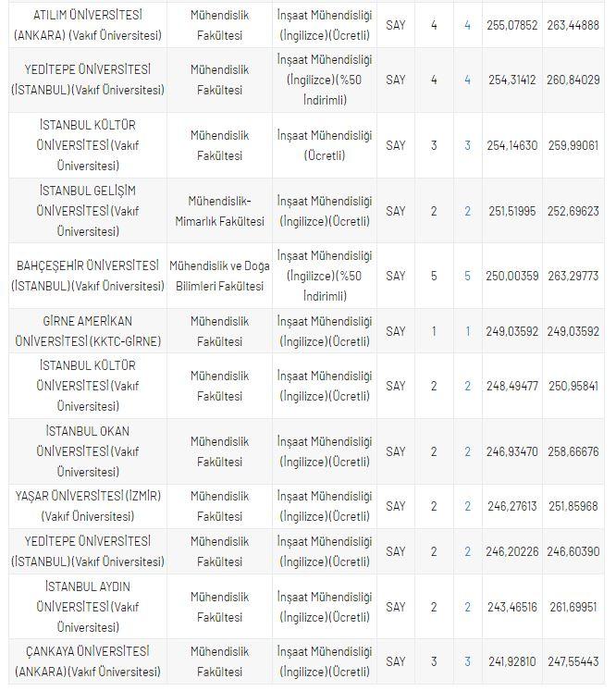Select blue number 3 in Çankaya Üniversitesi row
The width and height of the screenshot is (616, 691).
[x=467, y=661]
